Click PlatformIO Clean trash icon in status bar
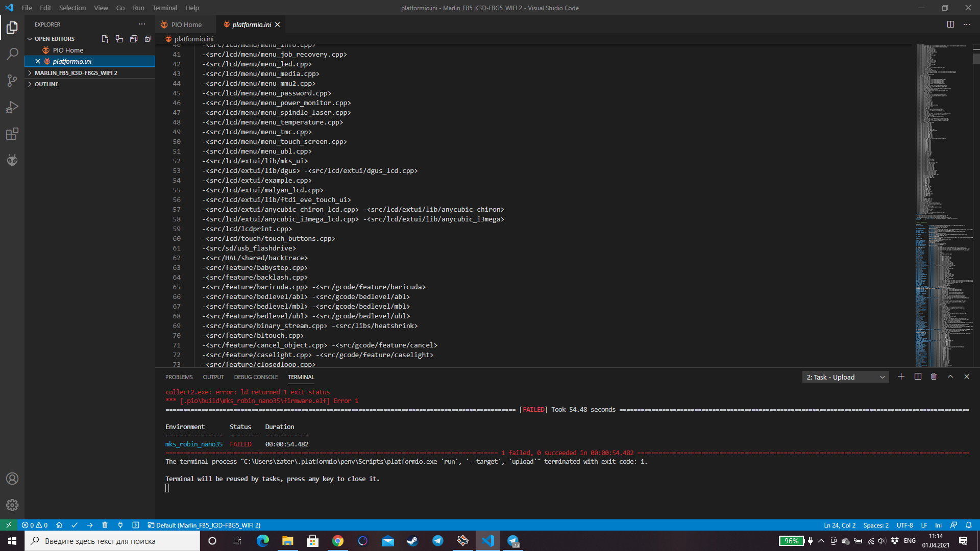 (105, 525)
